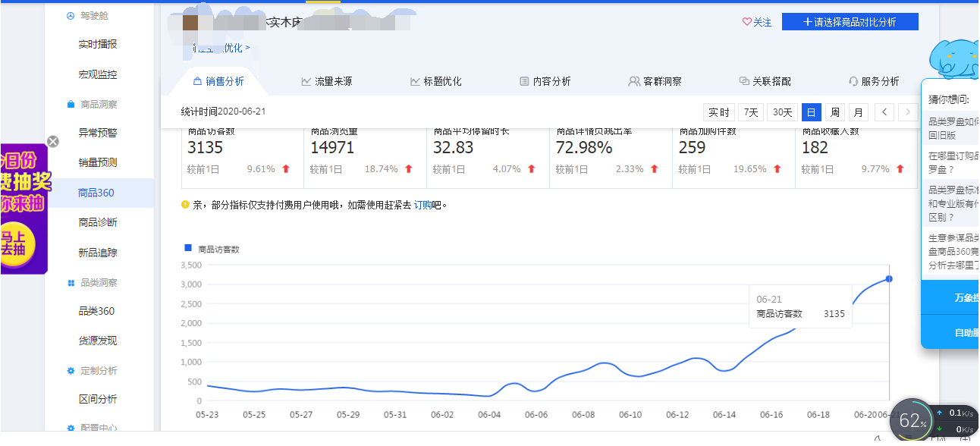Viewport: 980px width, 446px height.
Task: Open 销量预测 in the sidebar
Action: click(x=98, y=162)
